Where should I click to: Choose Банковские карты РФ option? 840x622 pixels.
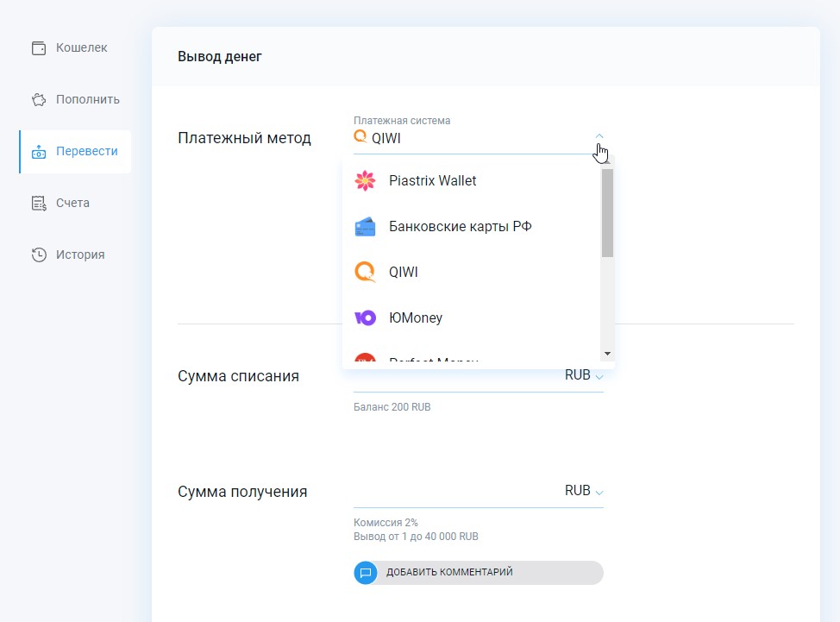pos(472,227)
